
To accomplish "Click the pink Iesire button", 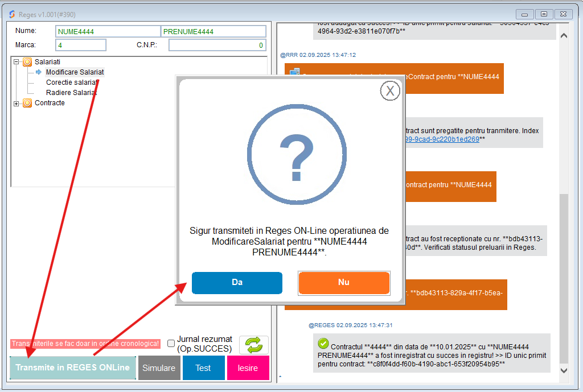I will tap(248, 368).
